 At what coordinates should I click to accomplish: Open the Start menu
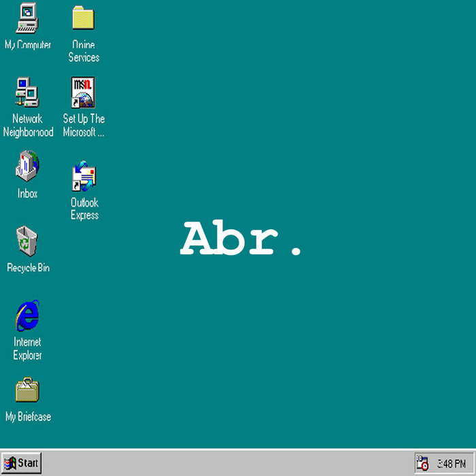tap(21, 463)
